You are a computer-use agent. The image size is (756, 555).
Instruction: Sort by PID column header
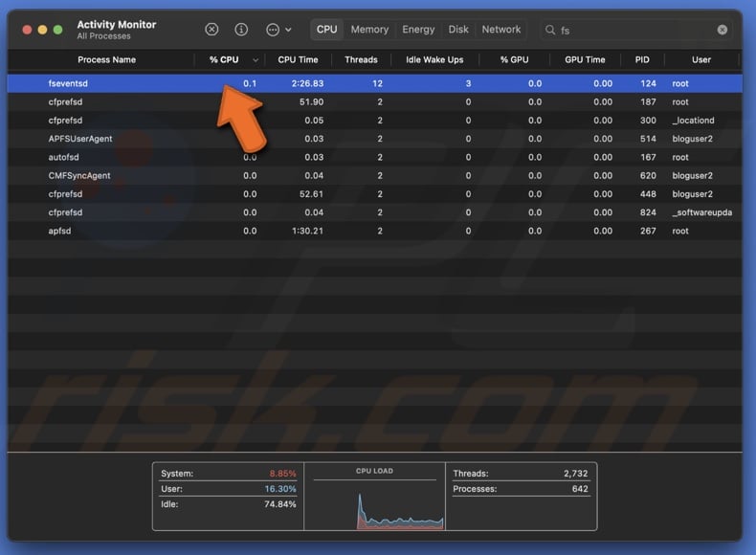point(641,59)
